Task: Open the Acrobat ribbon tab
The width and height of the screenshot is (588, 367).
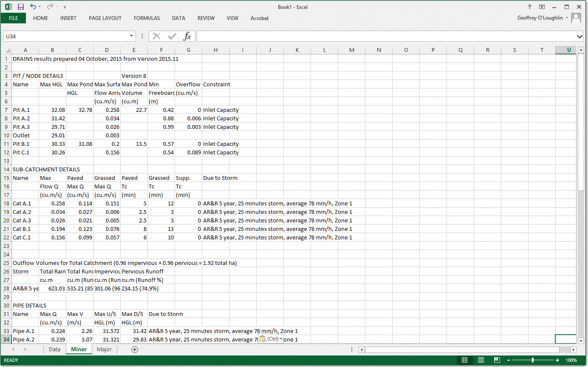Action: [260, 18]
